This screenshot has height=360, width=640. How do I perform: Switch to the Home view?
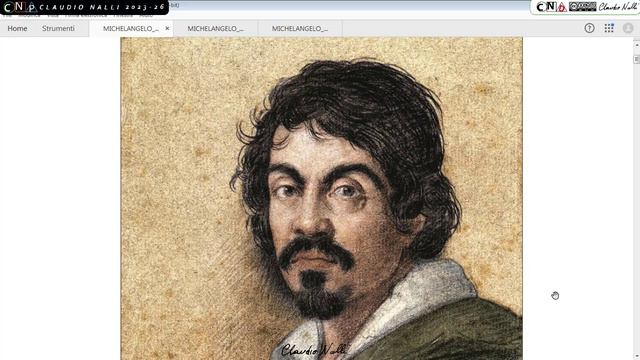[x=17, y=28]
